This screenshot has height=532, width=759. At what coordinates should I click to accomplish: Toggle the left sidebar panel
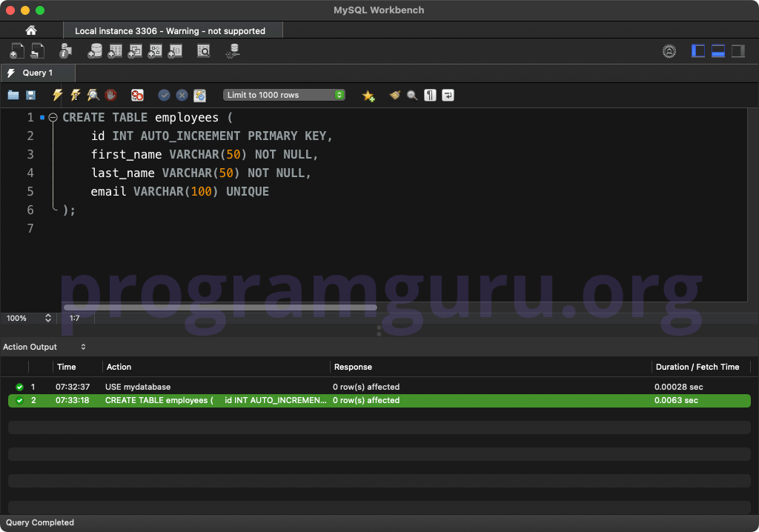698,51
